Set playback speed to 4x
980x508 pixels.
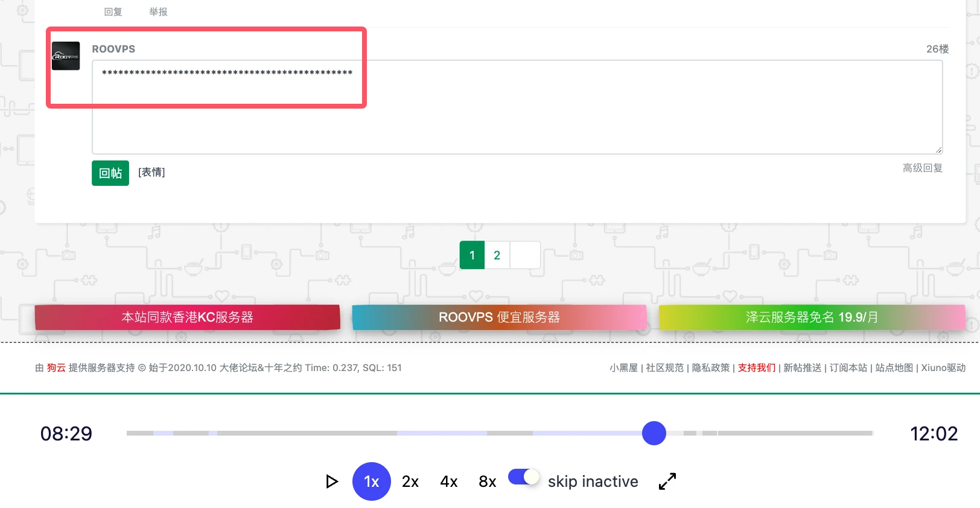click(x=449, y=481)
